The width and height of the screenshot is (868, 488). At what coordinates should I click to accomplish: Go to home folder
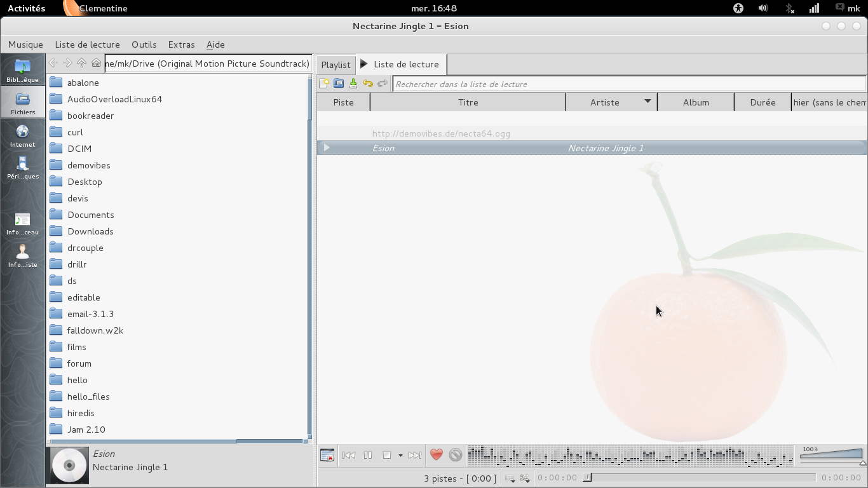[96, 63]
